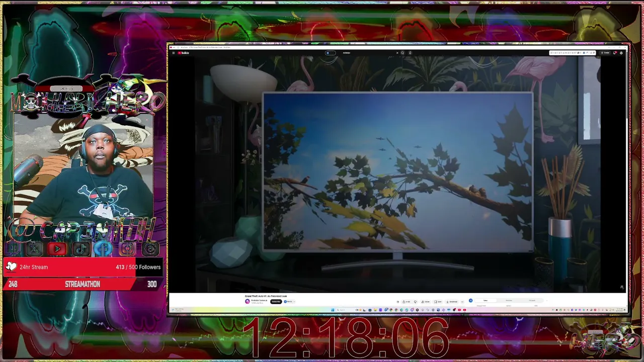Open the YouTube Create button

pyautogui.click(x=606, y=53)
